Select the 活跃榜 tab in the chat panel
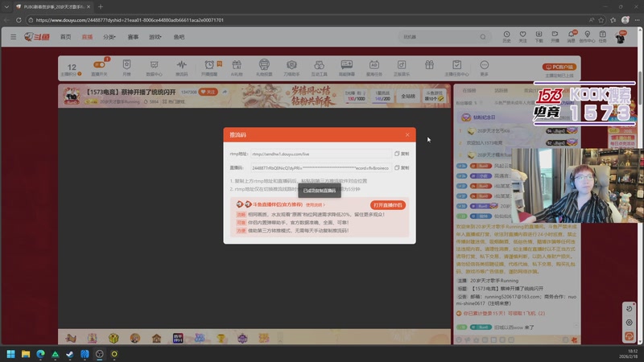644x362 pixels. click(x=501, y=90)
